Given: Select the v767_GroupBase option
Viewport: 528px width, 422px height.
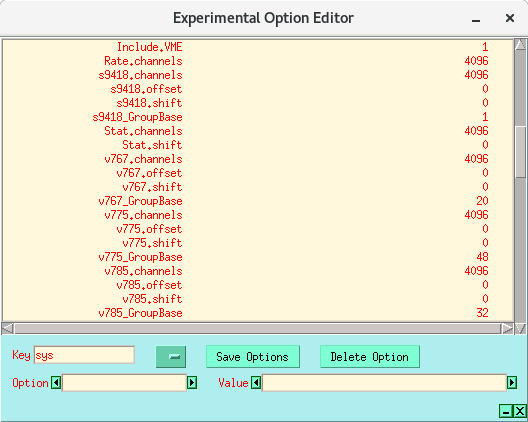Looking at the screenshot, I should 140,201.
